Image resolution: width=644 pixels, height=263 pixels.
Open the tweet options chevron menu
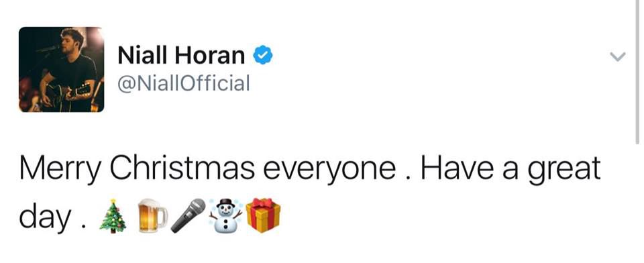(x=617, y=56)
